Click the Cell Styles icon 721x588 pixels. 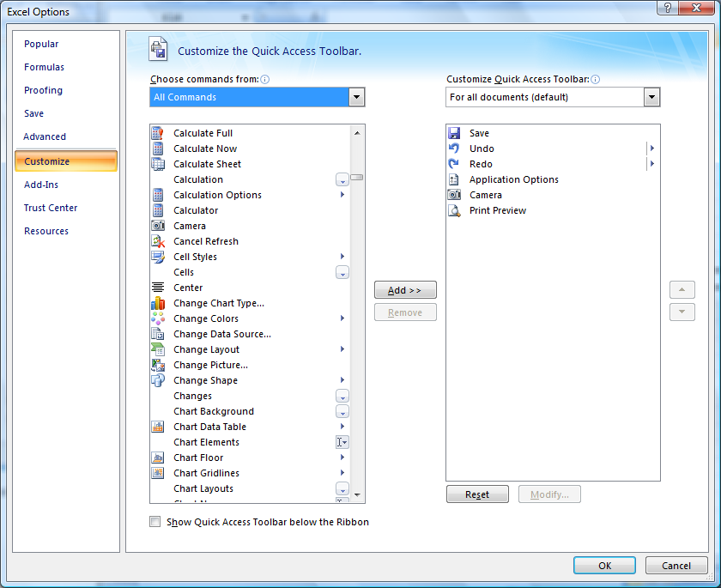158,257
